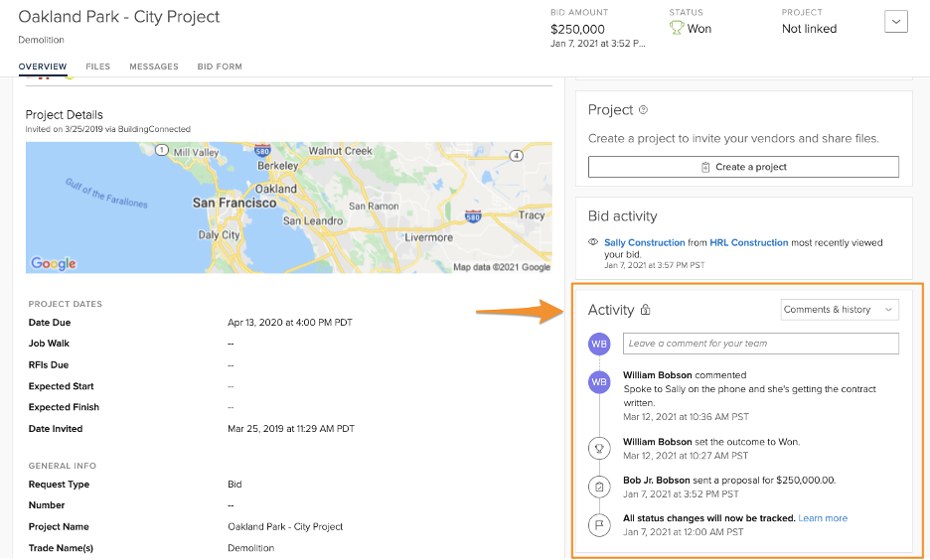930x560 pixels.
Task: Click the flag icon in activity timeline
Action: (599, 524)
